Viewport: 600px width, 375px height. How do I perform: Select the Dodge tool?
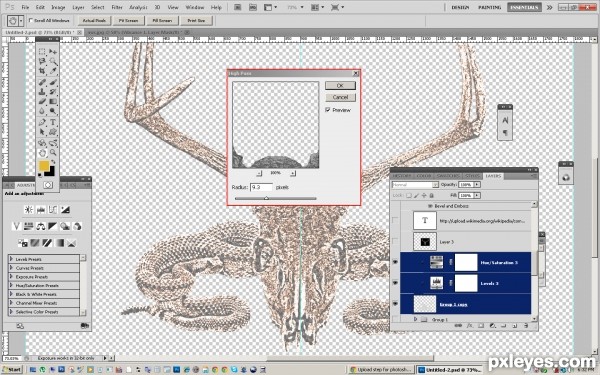(53, 111)
